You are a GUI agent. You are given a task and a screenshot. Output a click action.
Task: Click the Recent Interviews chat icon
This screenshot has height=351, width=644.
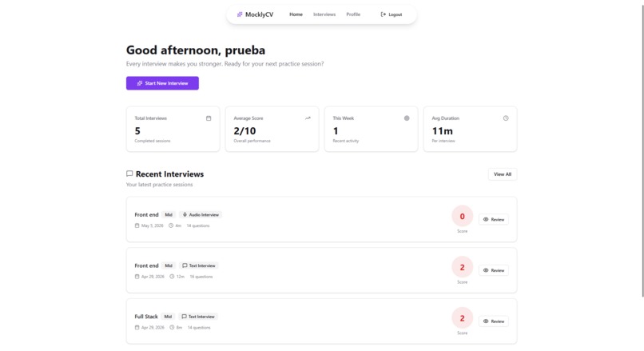[x=129, y=174]
